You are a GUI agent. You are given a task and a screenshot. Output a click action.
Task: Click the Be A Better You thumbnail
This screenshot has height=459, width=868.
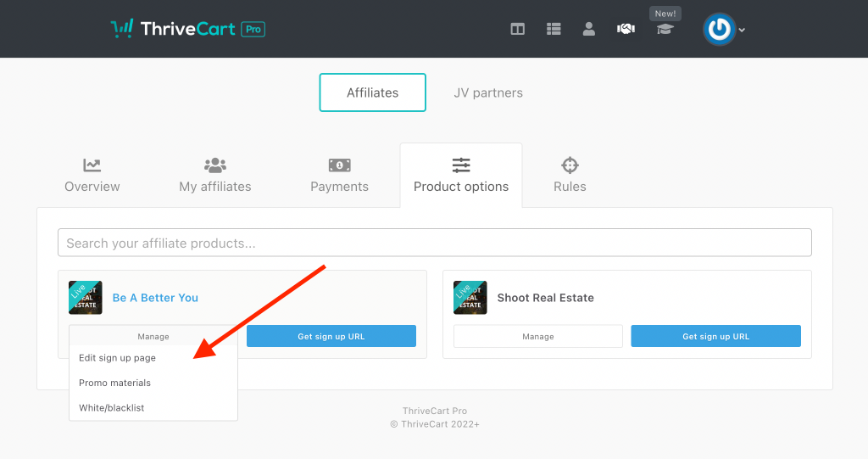tap(86, 298)
